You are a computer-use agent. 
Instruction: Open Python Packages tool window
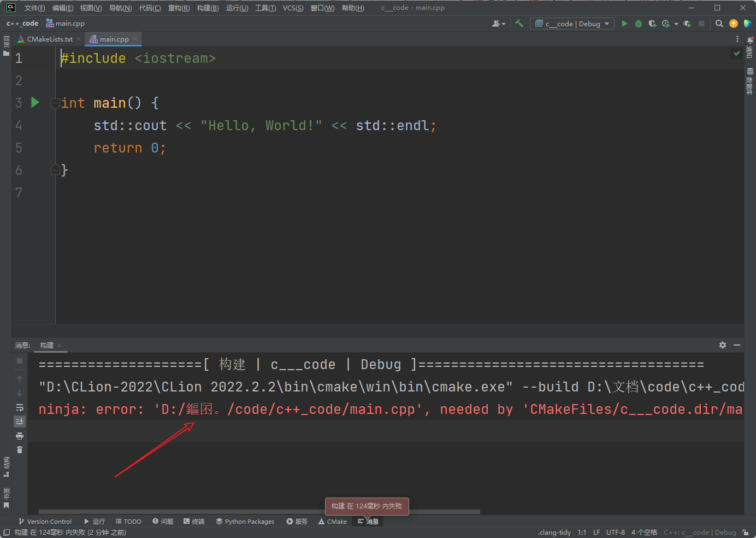245,521
